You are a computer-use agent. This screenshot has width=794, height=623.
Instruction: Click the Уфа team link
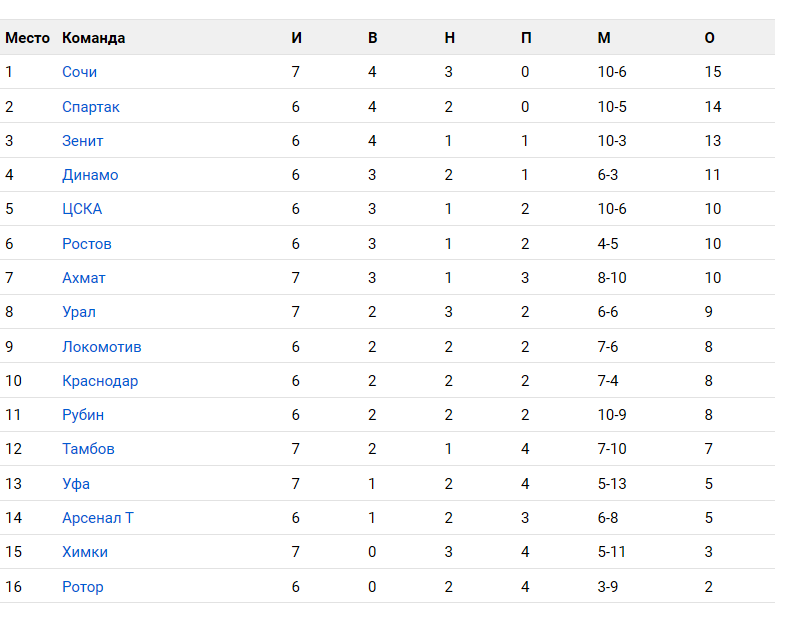tap(76, 484)
